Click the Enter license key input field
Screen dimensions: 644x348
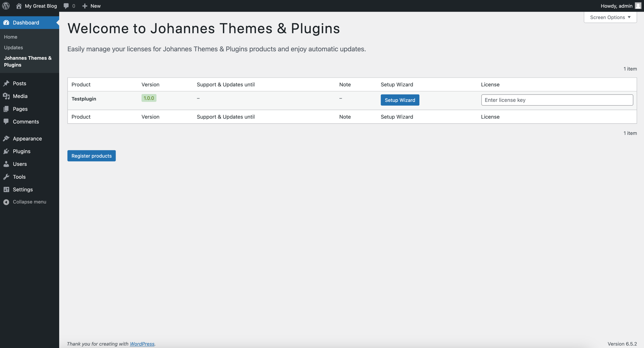click(x=557, y=99)
